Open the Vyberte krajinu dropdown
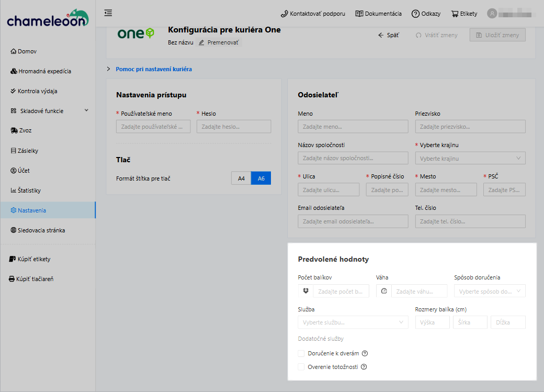 click(x=470, y=158)
